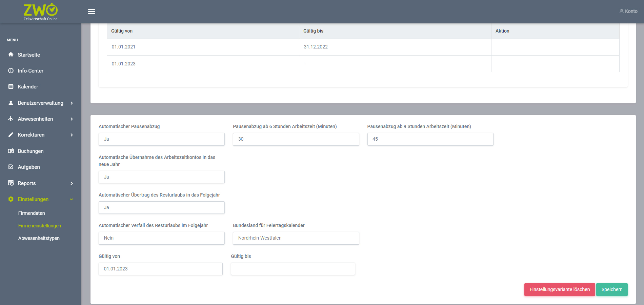This screenshot has width=644, height=305.
Task: Collapse Einstellungen submenu chevron
Action: tap(72, 199)
